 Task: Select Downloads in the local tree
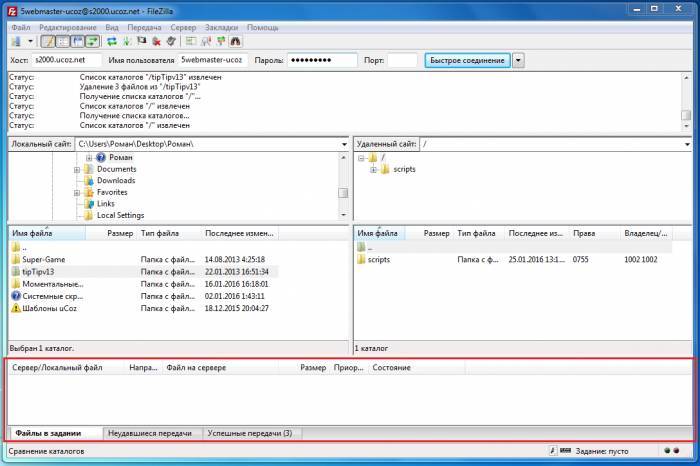coord(116,180)
